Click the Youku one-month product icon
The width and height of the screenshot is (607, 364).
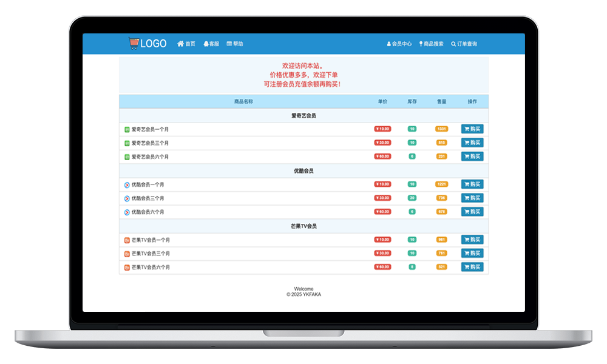tap(127, 184)
